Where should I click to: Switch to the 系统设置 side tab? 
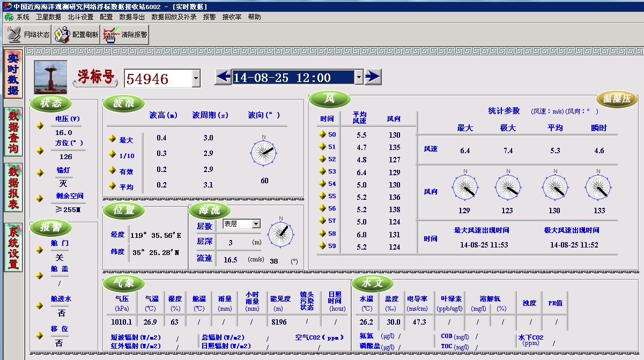[13, 247]
